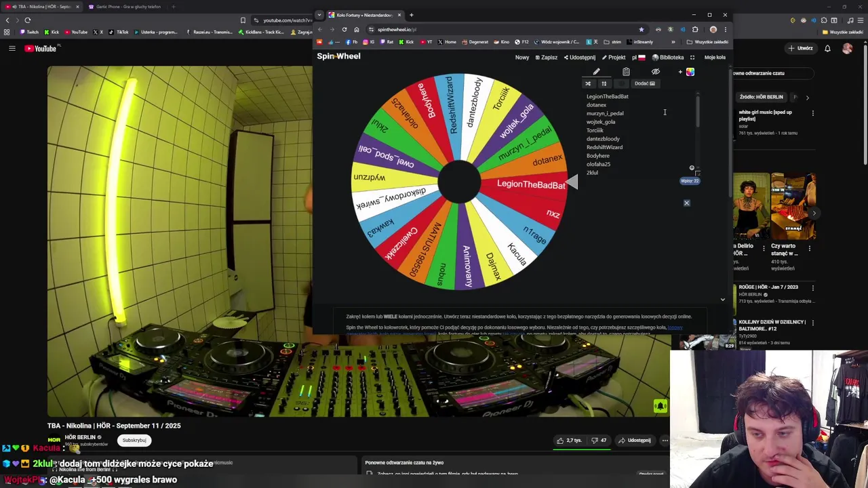Open options for white girl music playlist
Image resolution: width=868 pixels, height=488 pixels.
tap(812, 113)
